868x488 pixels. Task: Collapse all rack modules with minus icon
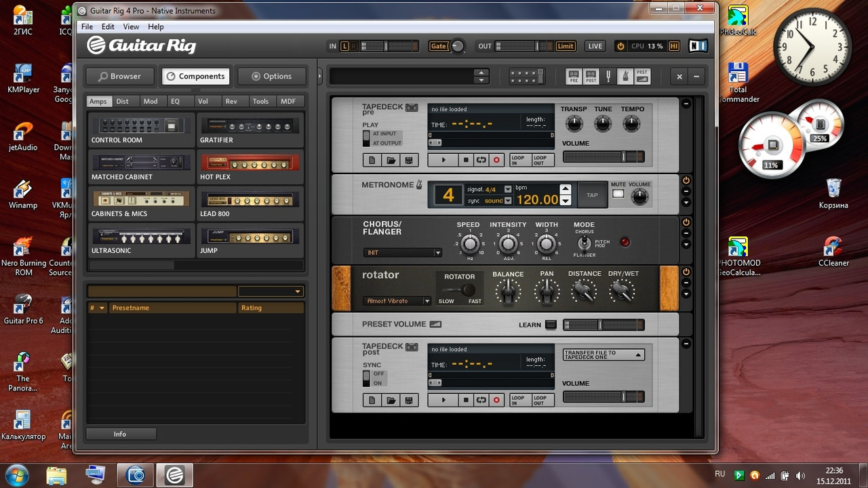click(x=696, y=77)
